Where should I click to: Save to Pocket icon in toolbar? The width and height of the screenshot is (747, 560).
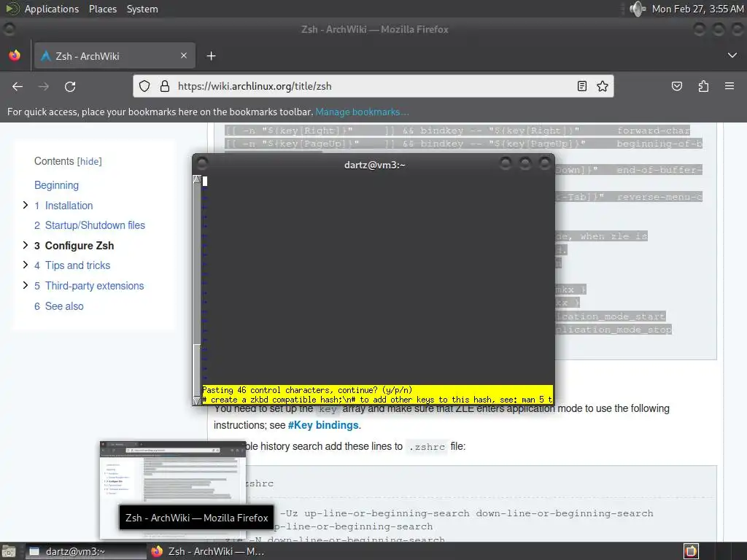(x=677, y=86)
